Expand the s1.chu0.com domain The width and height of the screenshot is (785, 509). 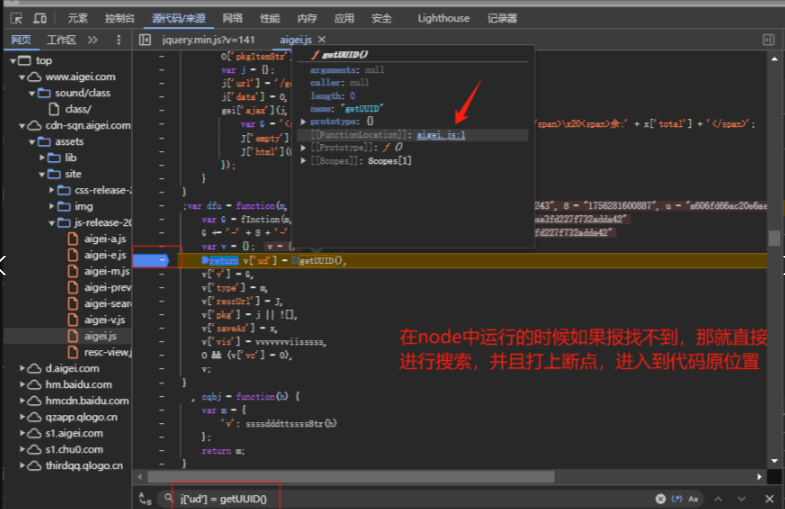22,449
